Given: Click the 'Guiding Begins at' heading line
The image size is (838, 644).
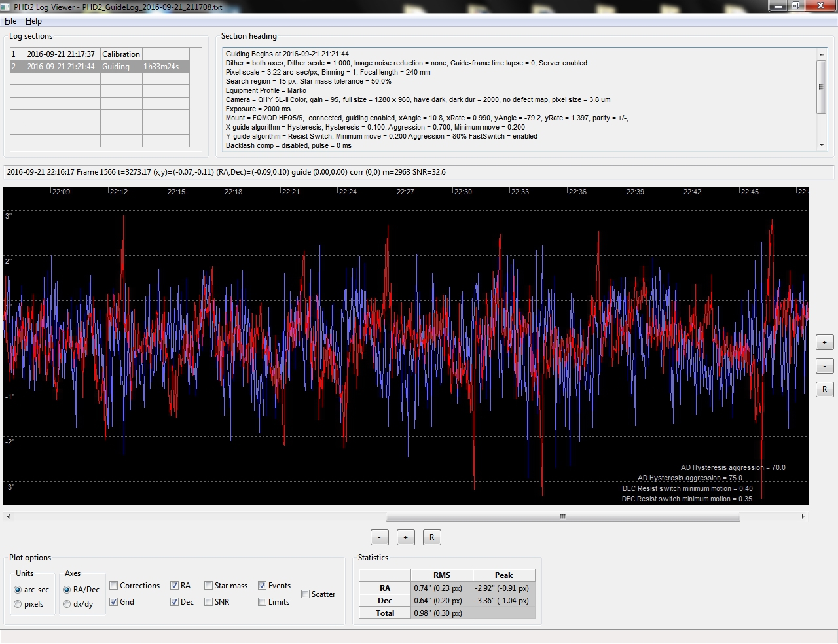Looking at the screenshot, I should [x=287, y=54].
